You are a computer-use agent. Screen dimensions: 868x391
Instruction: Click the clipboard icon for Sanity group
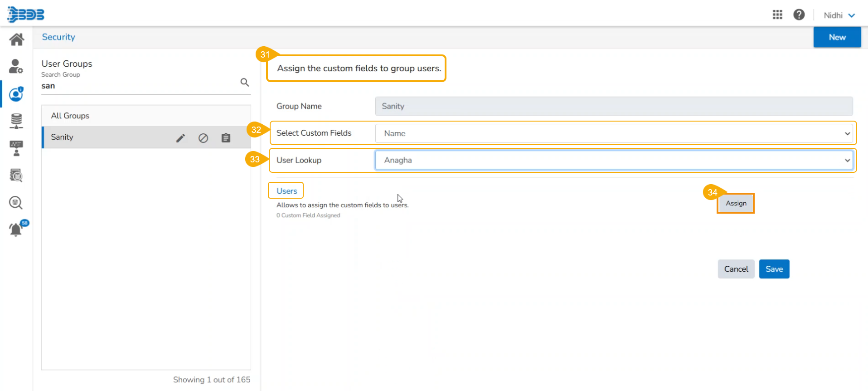pyautogui.click(x=226, y=138)
